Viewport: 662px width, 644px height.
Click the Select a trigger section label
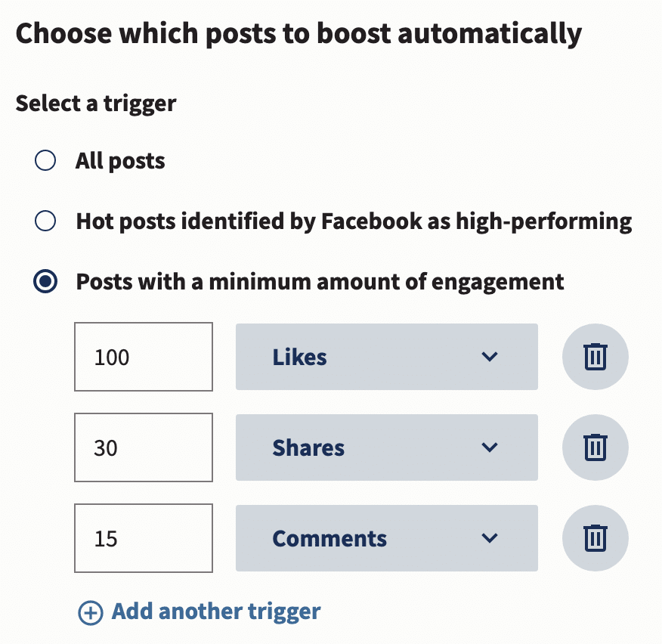[x=94, y=104]
